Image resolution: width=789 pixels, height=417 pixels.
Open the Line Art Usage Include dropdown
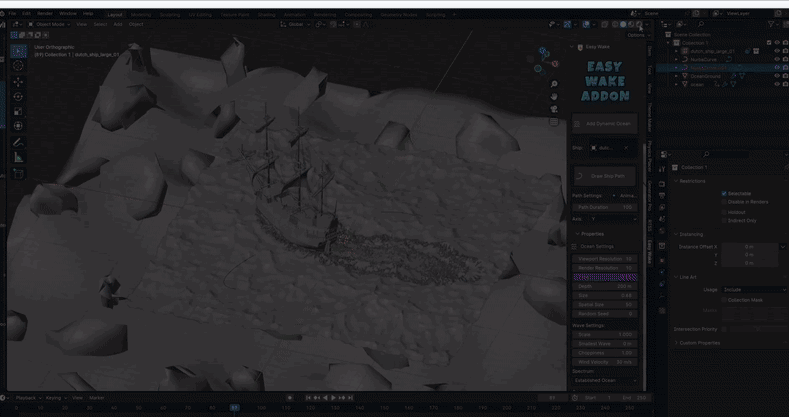754,290
